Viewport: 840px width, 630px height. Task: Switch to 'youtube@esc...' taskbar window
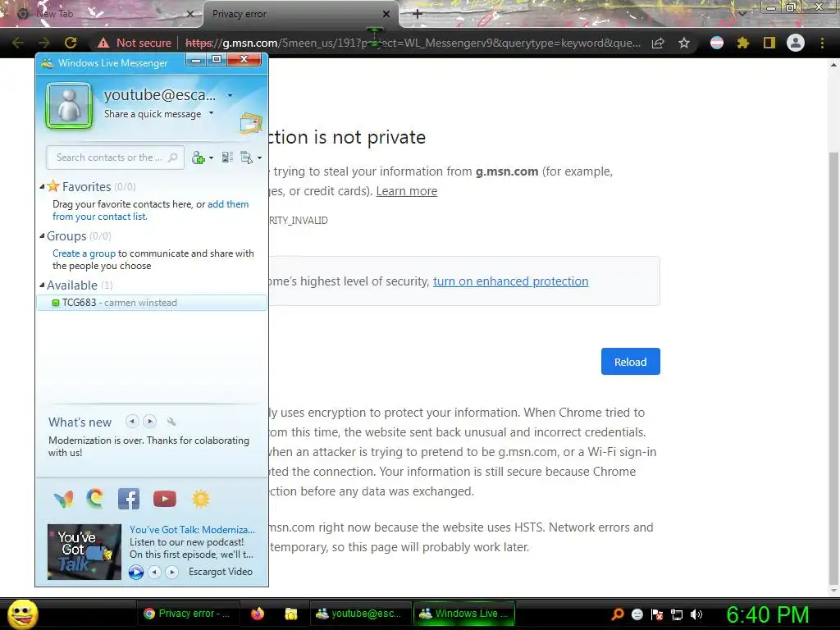(x=359, y=614)
